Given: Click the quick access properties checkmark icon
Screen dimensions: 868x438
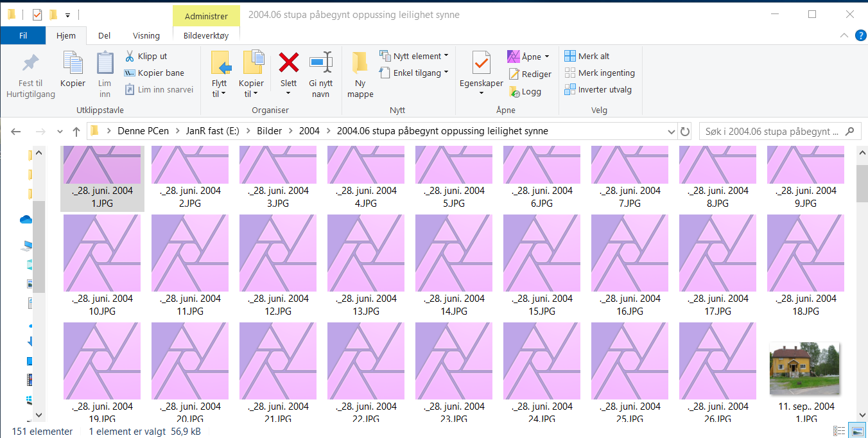Looking at the screenshot, I should 37,14.
